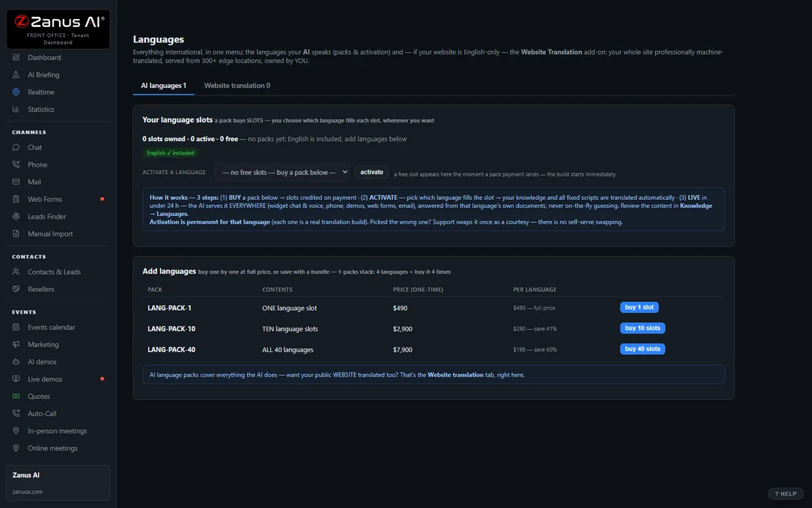This screenshot has height=508, width=812.
Task: Click the buy 10 slots button
Action: [x=643, y=328]
